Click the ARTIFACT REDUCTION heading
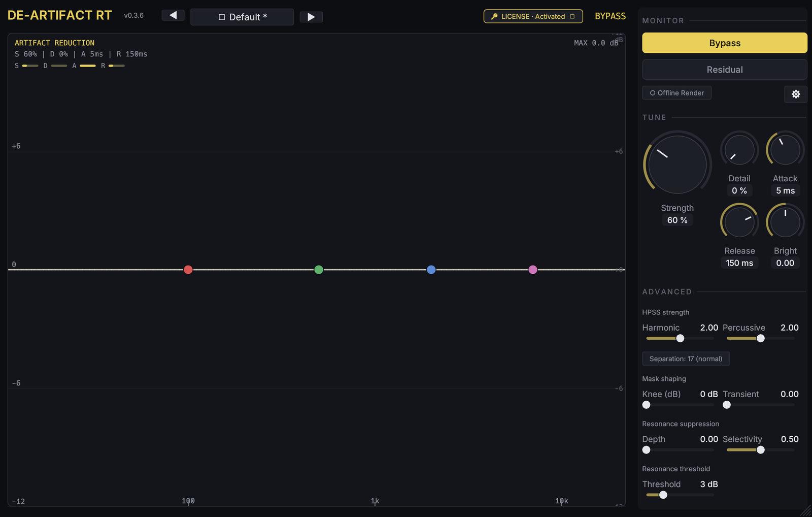This screenshot has height=517, width=812. (x=54, y=43)
